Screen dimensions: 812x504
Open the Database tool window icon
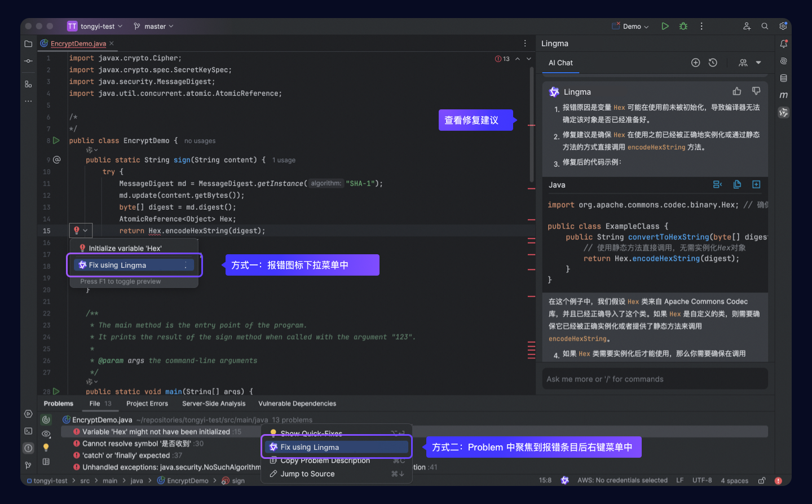[x=784, y=78]
